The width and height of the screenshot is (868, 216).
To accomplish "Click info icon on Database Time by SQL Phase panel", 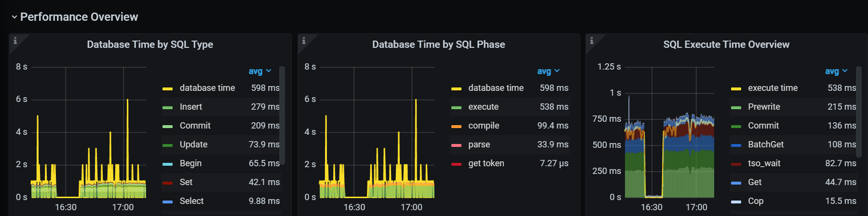I will pyautogui.click(x=304, y=41).
